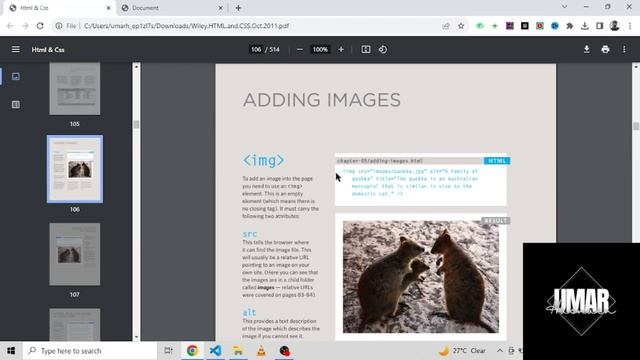The height and width of the screenshot is (360, 640).
Task: Click the red circle extension icon
Action: click(x=540, y=26)
